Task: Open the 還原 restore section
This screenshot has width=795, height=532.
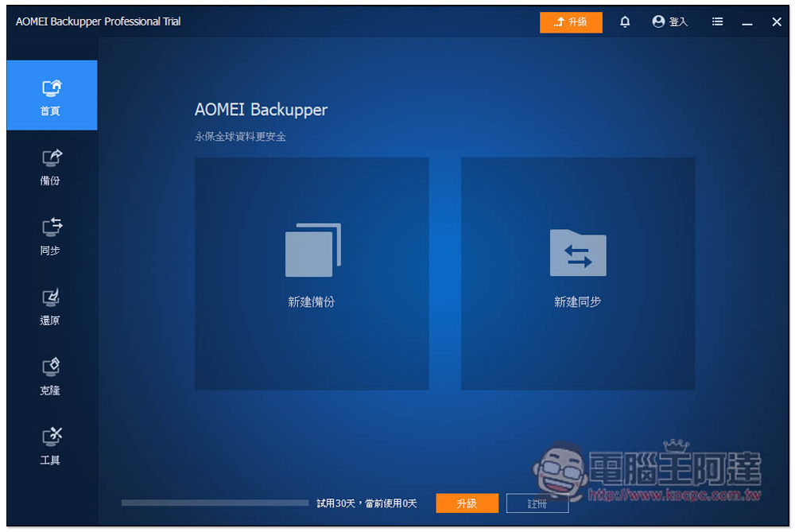Action: click(x=52, y=306)
